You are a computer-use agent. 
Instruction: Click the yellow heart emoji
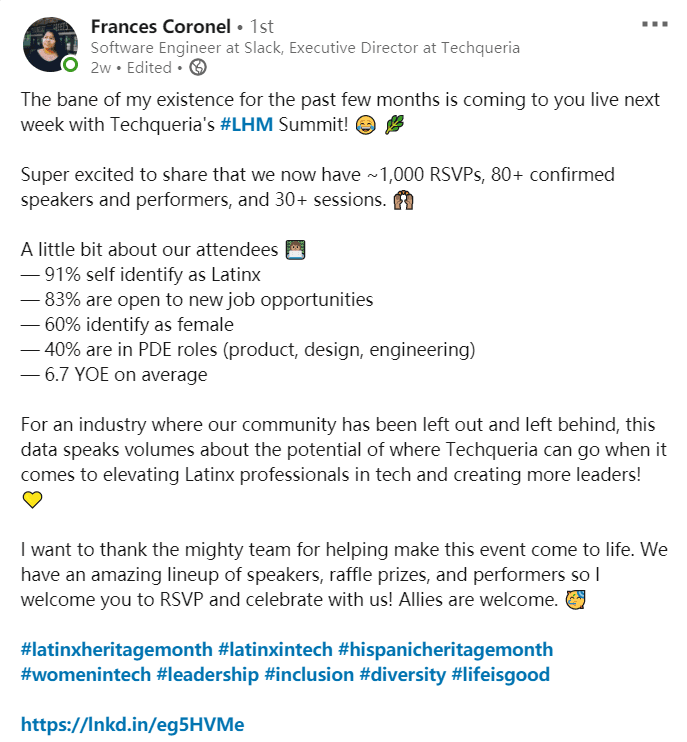pyautogui.click(x=32, y=500)
